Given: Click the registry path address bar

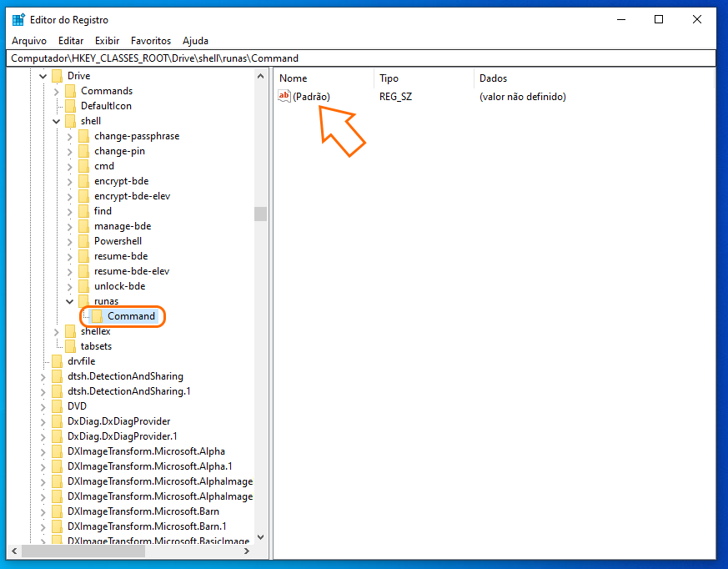Looking at the screenshot, I should pyautogui.click(x=361, y=58).
